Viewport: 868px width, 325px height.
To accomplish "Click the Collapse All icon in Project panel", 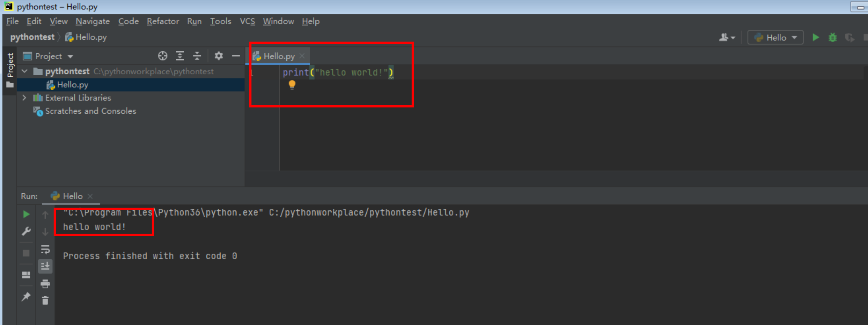I will (x=197, y=56).
